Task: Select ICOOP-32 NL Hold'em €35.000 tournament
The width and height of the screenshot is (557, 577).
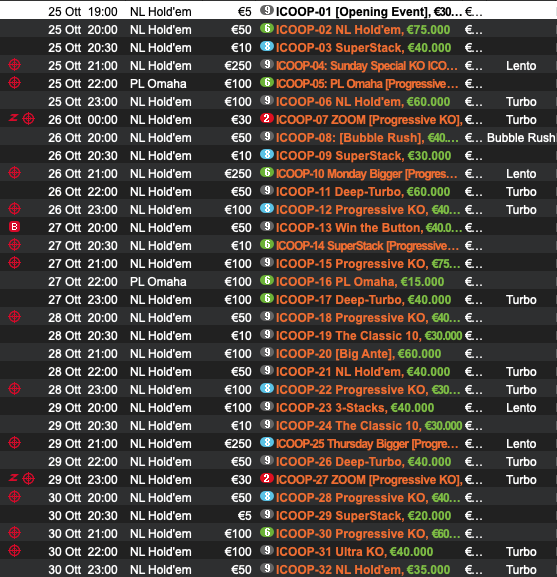Action: click(x=363, y=570)
